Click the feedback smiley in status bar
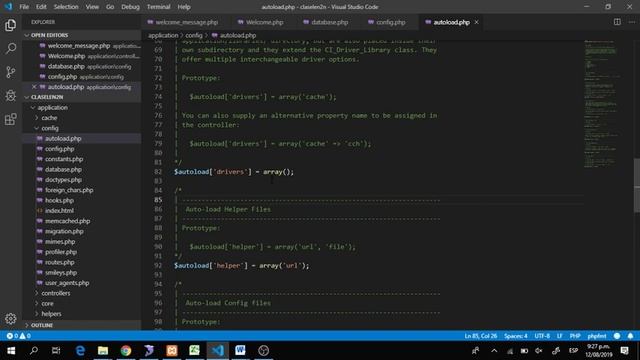The image size is (640, 360). (617, 336)
